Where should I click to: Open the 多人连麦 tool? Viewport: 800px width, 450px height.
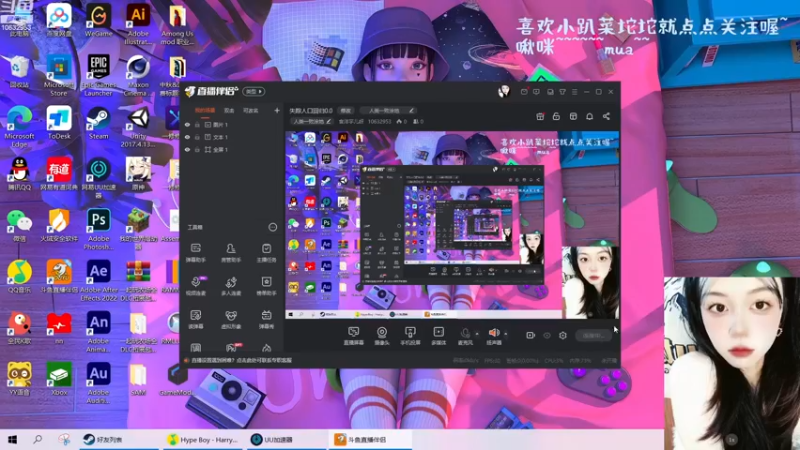(231, 286)
